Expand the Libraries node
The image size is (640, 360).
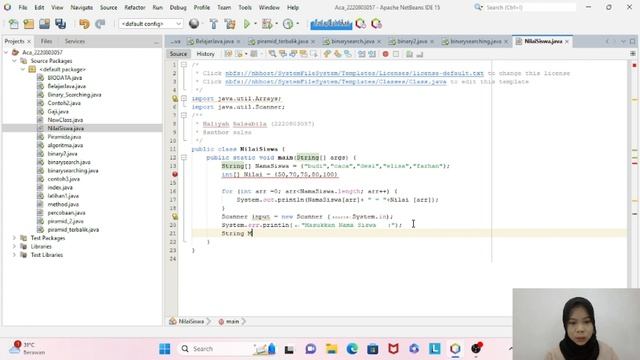[x=14, y=247]
